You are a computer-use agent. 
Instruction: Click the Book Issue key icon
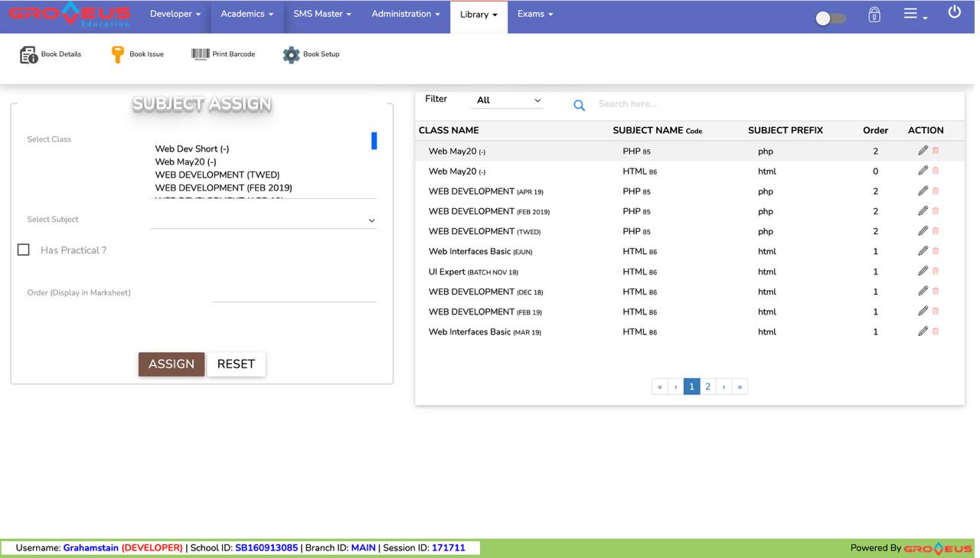[x=117, y=54]
